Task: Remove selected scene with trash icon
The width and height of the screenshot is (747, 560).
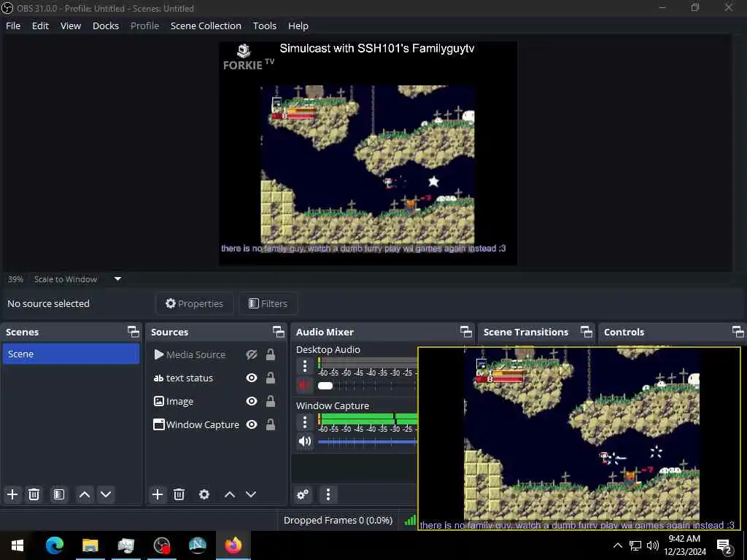Action: pyautogui.click(x=34, y=494)
